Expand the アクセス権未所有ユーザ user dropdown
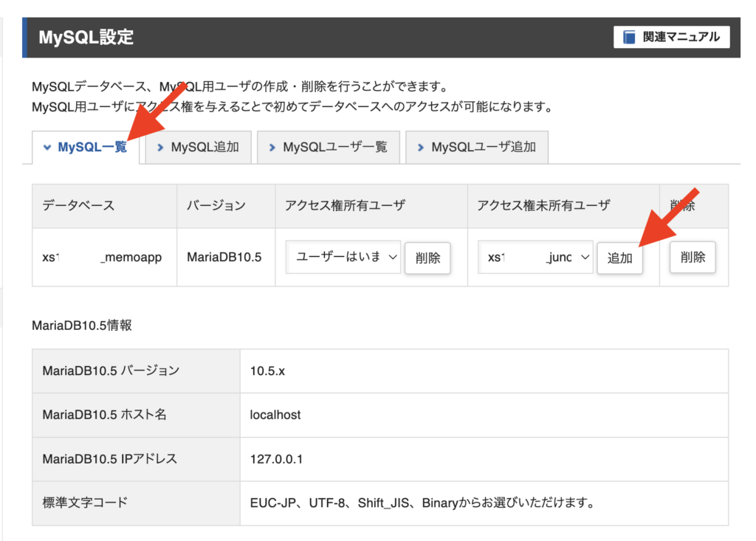This screenshot has height=541, width=756. [535, 257]
